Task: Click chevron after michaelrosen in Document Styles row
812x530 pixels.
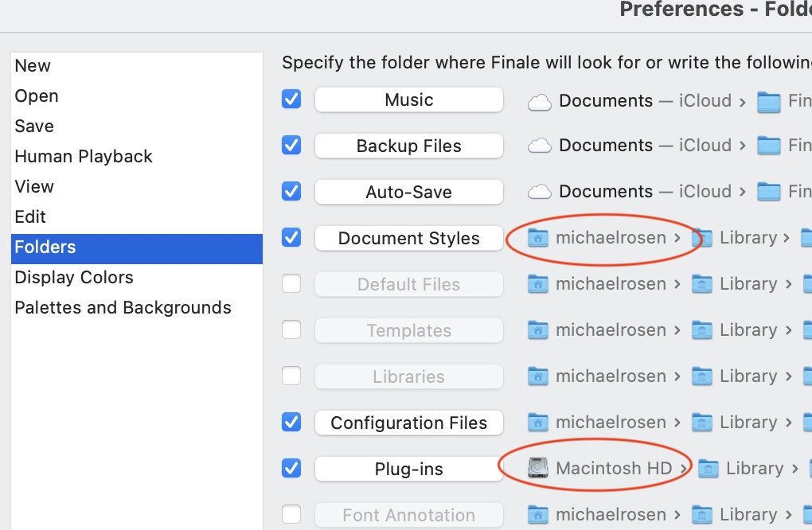Action: (677, 238)
